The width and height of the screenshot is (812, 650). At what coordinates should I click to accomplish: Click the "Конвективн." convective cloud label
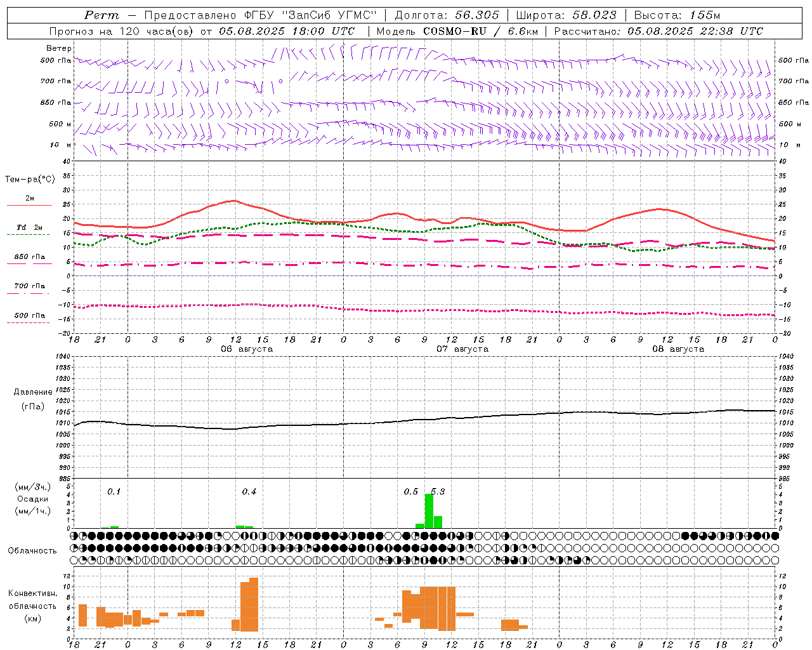click(33, 594)
